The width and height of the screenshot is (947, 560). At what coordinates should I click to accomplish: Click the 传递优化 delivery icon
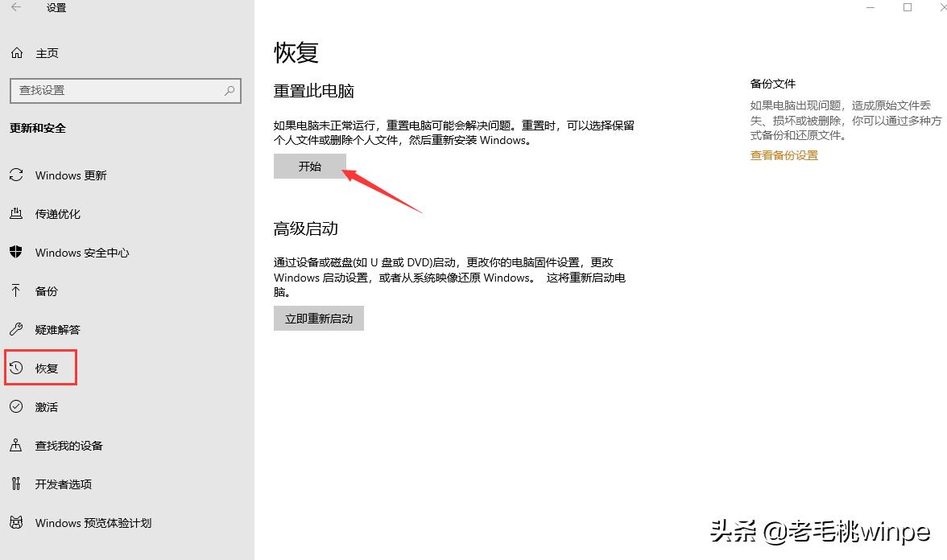click(x=16, y=213)
